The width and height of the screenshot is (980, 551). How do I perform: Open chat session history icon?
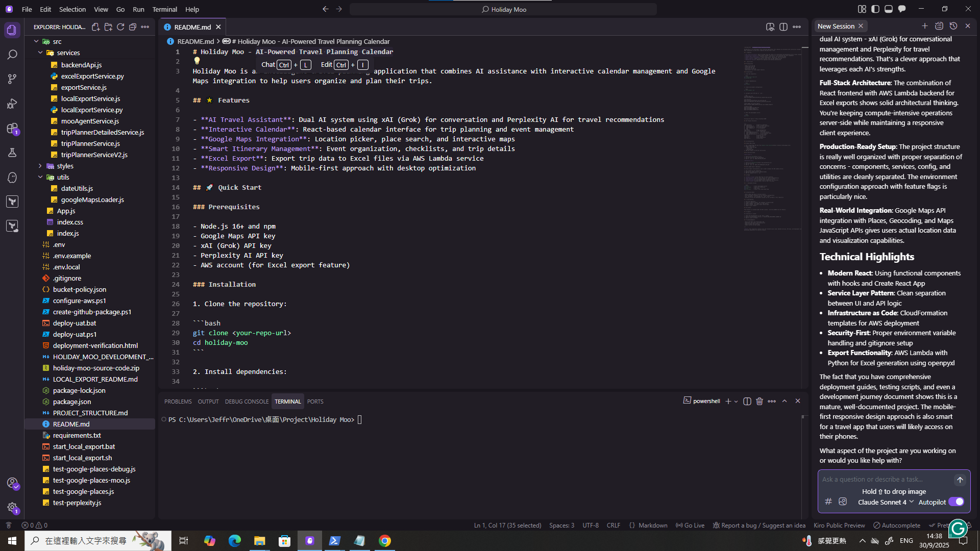pyautogui.click(x=953, y=26)
